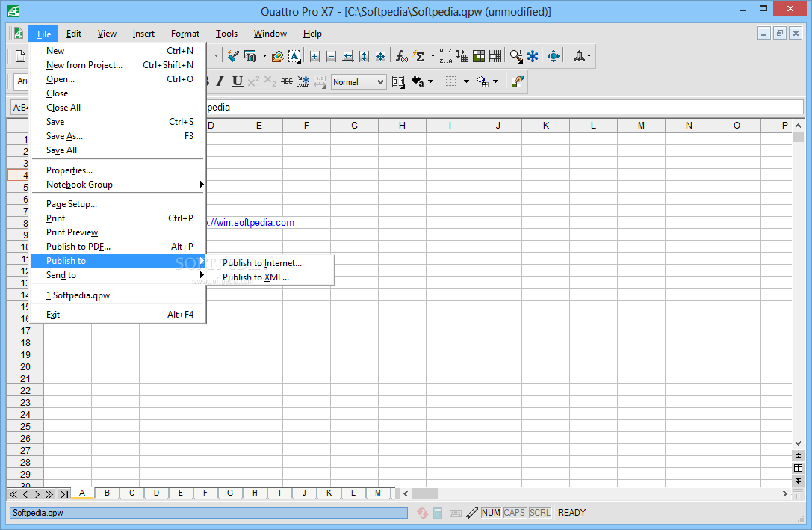812x530 pixels.
Task: Open the Normal style dropdown
Action: (x=359, y=82)
